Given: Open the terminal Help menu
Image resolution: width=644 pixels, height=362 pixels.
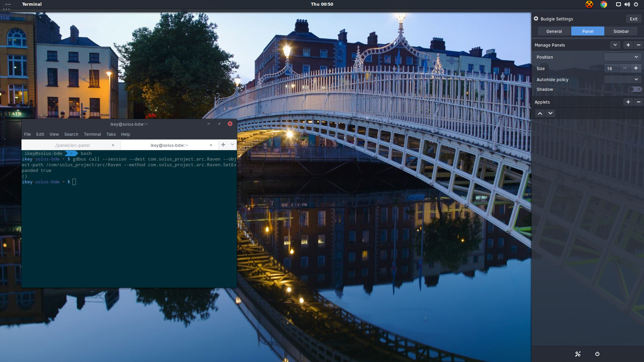Looking at the screenshot, I should click(125, 134).
